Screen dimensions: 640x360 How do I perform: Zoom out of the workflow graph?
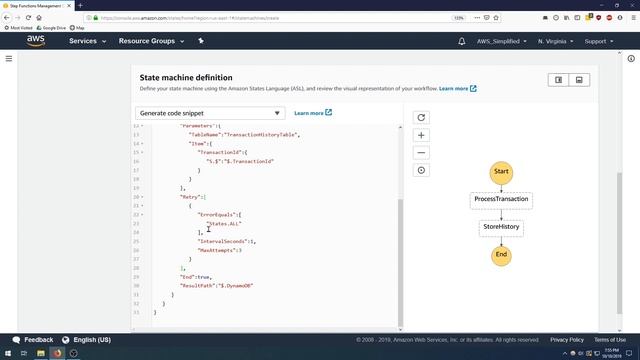click(421, 153)
